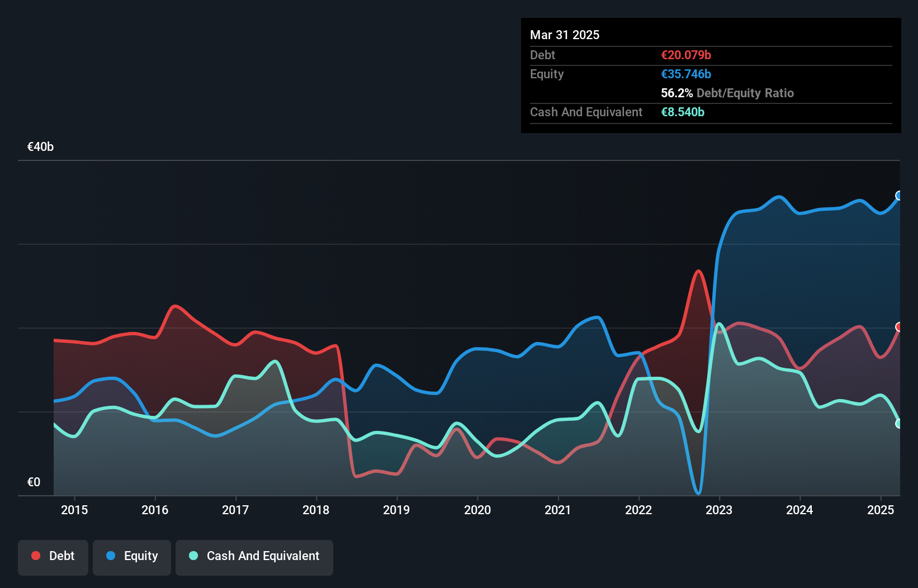Click the teal Cash And Equivalent legend dot
918x588 pixels.
point(193,556)
